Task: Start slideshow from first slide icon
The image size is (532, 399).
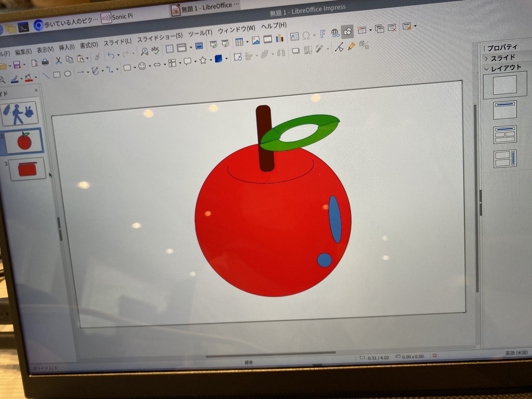Action: point(213,45)
